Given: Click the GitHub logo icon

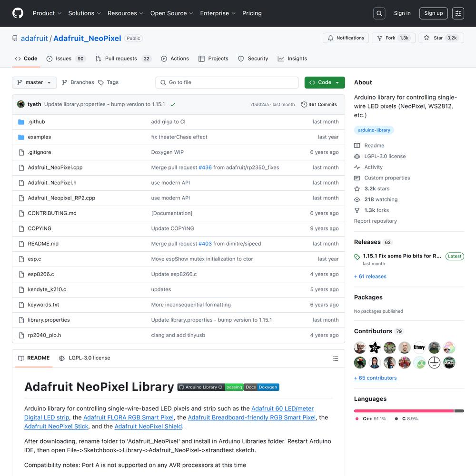Looking at the screenshot, I should pos(18,13).
